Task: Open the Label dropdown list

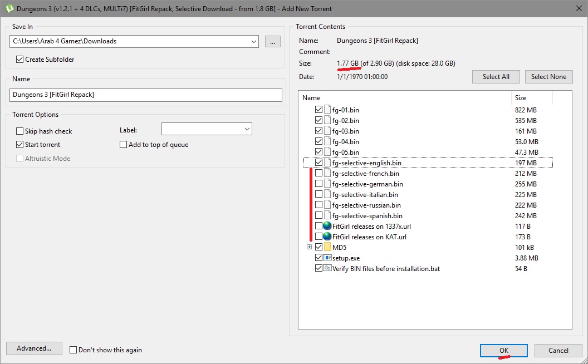Action: [247, 129]
